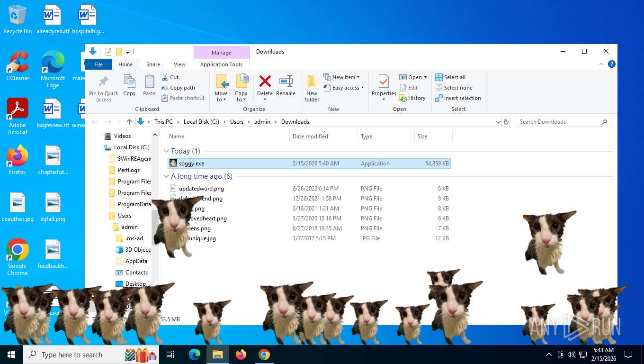Collapse A long time ago group

pos(166,176)
